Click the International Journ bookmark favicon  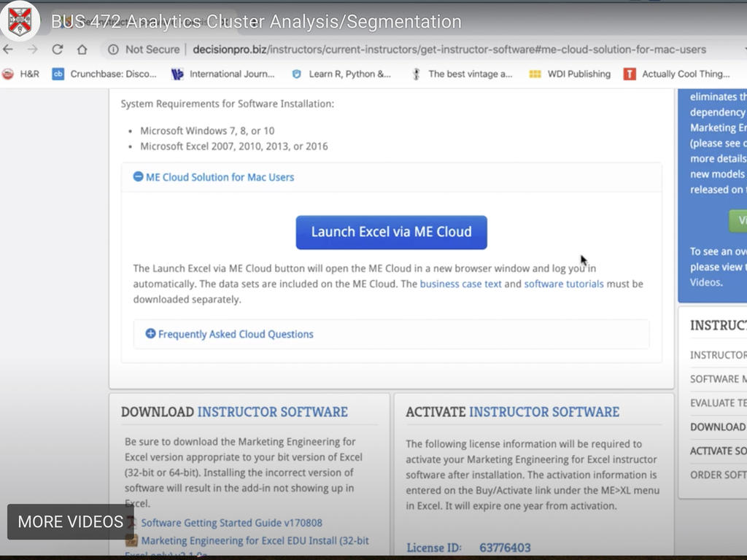coord(177,74)
